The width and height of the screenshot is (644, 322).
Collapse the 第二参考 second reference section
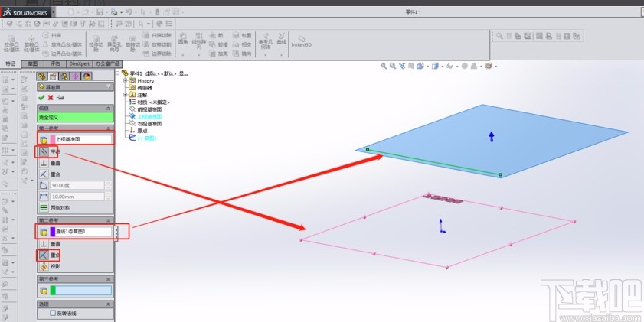pos(108,221)
